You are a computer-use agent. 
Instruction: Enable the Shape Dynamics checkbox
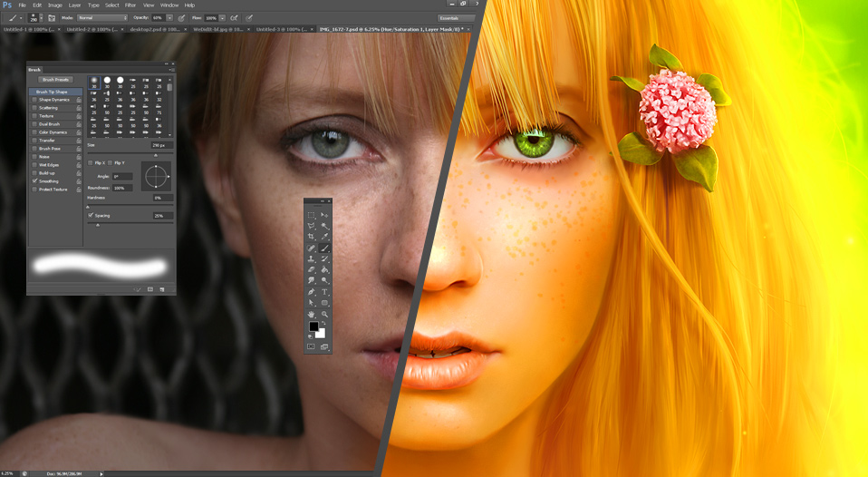click(x=34, y=100)
